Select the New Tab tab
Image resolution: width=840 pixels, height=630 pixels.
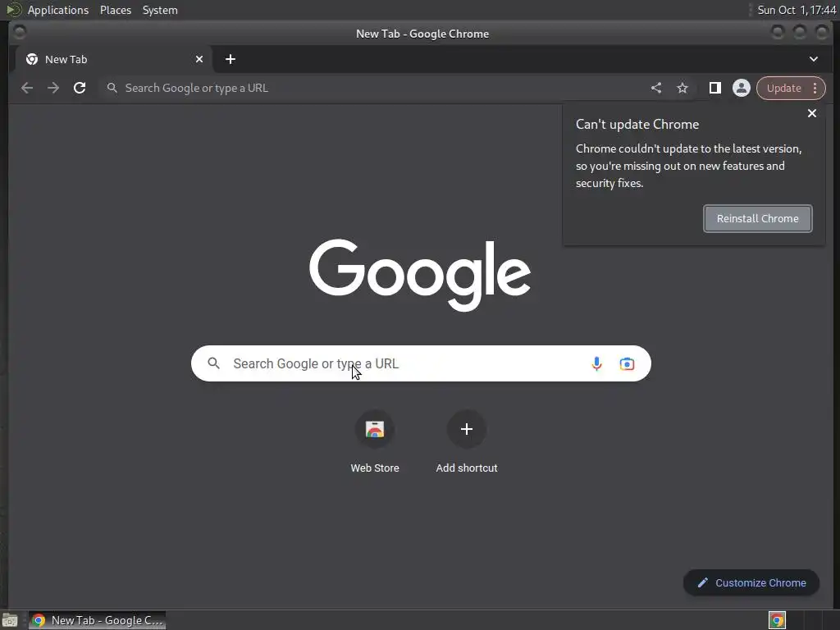pos(112,59)
